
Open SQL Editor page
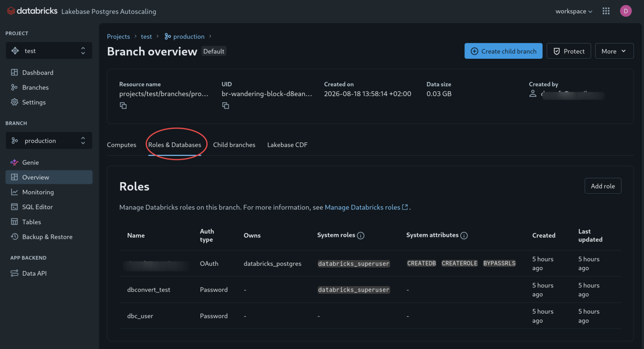(x=49, y=207)
